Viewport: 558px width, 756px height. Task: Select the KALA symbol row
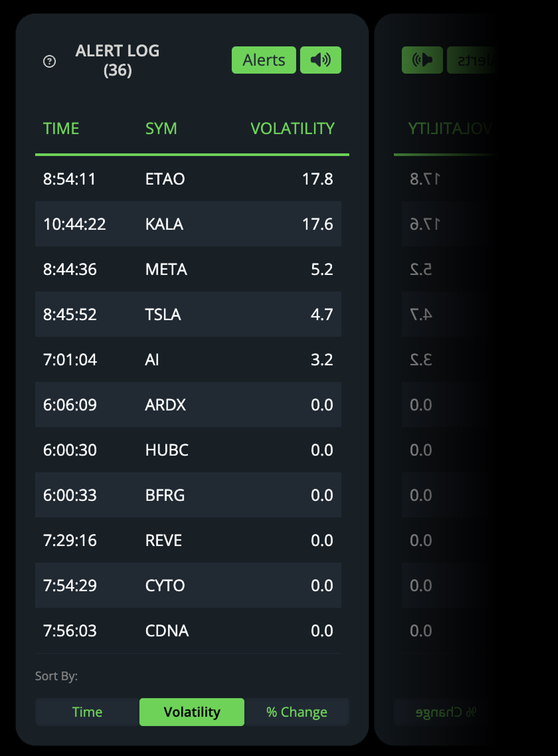click(188, 224)
